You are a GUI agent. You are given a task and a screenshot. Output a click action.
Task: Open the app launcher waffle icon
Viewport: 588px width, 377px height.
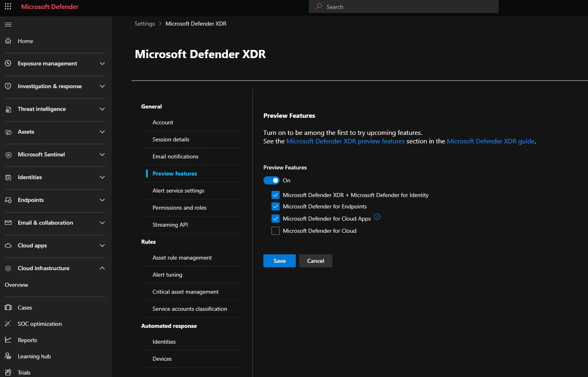8,6
